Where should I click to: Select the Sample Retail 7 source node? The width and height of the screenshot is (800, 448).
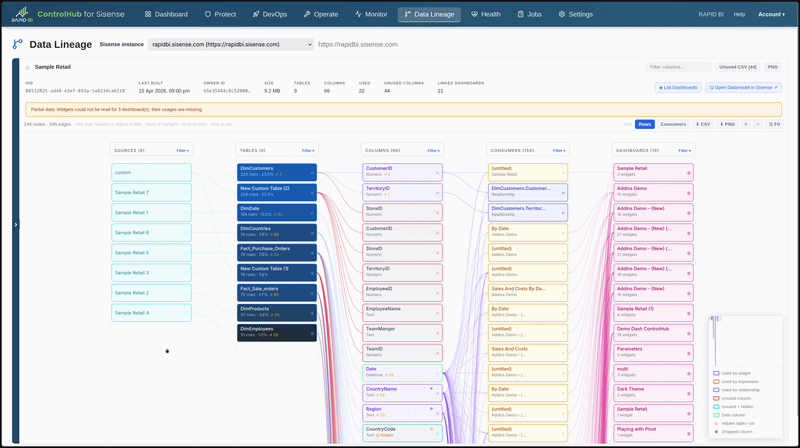(152, 192)
